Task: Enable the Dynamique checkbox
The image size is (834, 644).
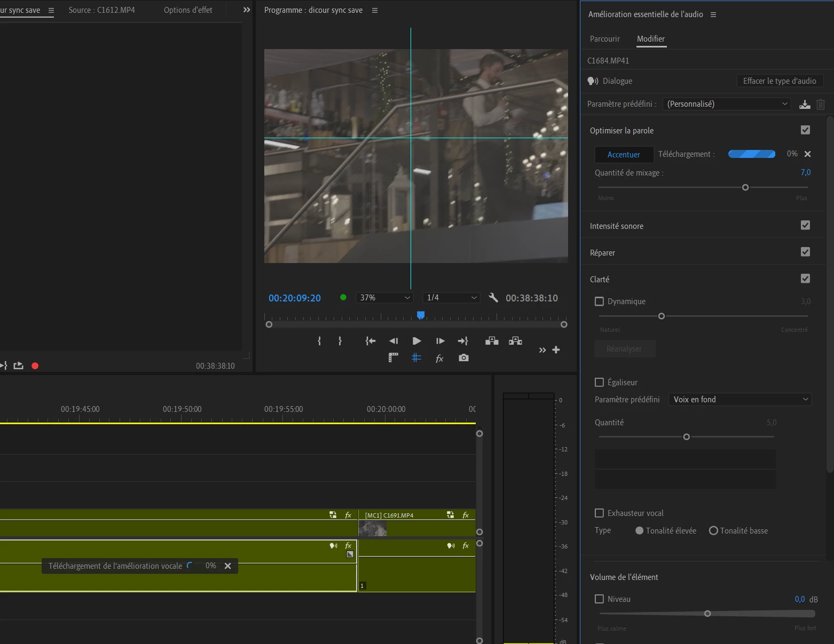Action: (x=599, y=301)
